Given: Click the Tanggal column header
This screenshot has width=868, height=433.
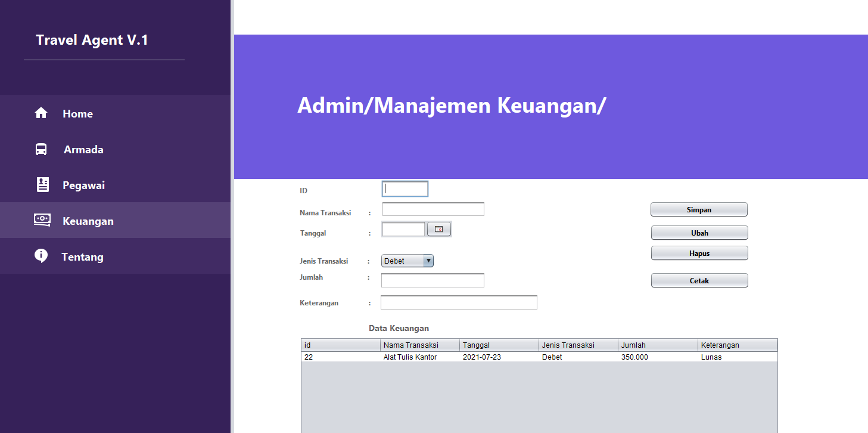Looking at the screenshot, I should pyautogui.click(x=499, y=345).
